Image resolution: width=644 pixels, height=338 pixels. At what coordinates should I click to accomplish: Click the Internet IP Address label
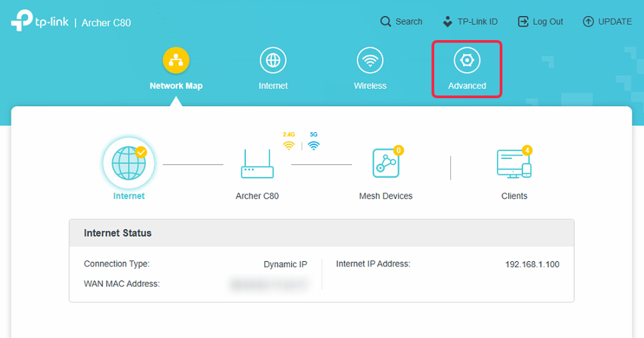(373, 264)
